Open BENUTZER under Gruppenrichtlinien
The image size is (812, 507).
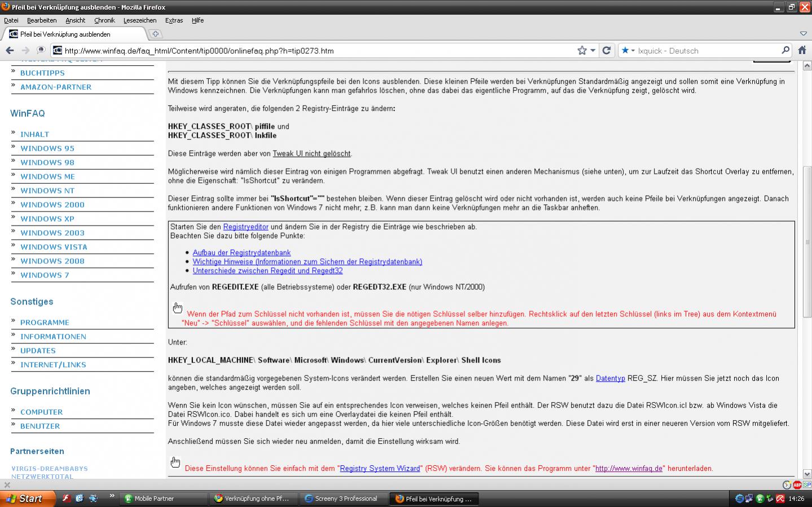[x=39, y=426]
